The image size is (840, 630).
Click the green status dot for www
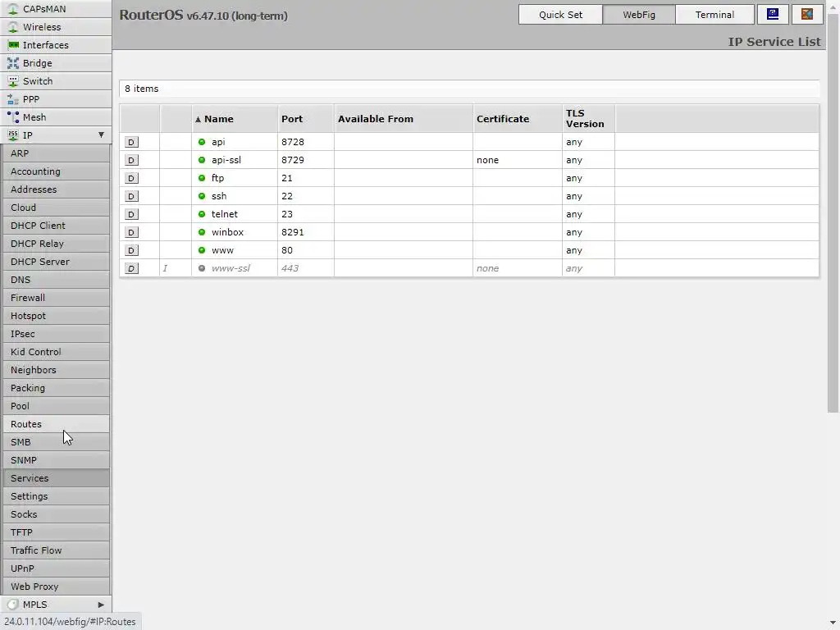(x=202, y=250)
